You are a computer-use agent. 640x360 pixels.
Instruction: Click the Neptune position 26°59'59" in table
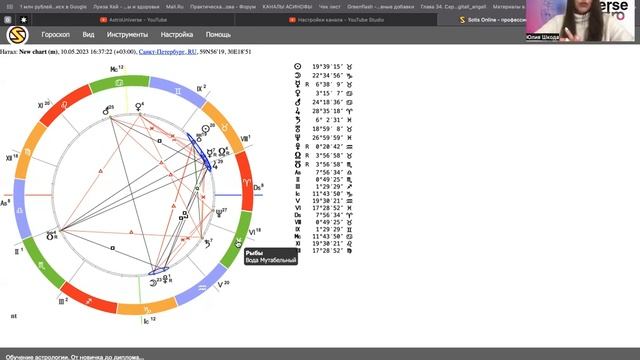[x=328, y=138]
